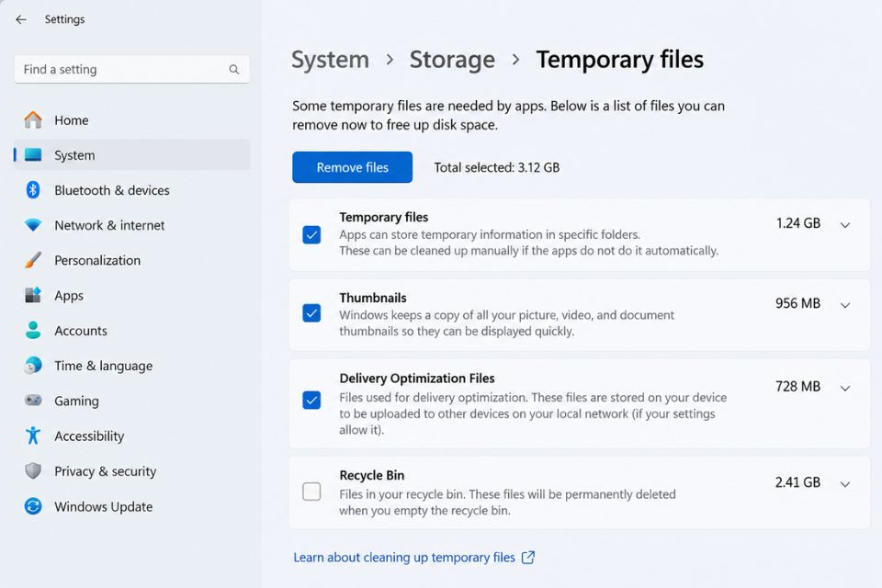The image size is (882, 588).
Task: Go to System breadcrumb
Action: point(330,60)
